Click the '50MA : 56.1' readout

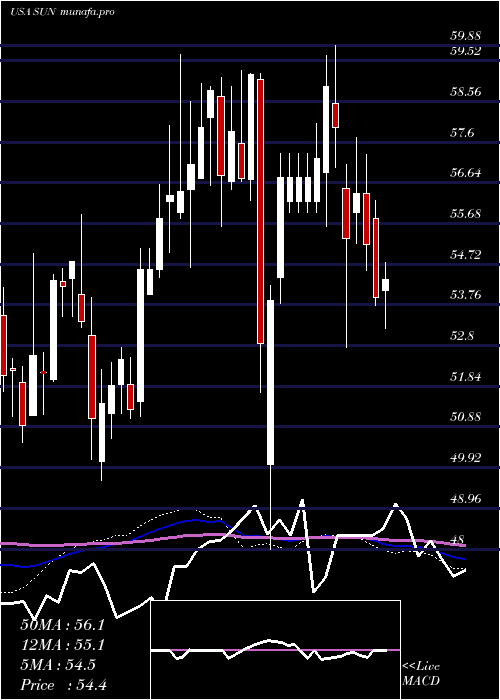pos(62,625)
